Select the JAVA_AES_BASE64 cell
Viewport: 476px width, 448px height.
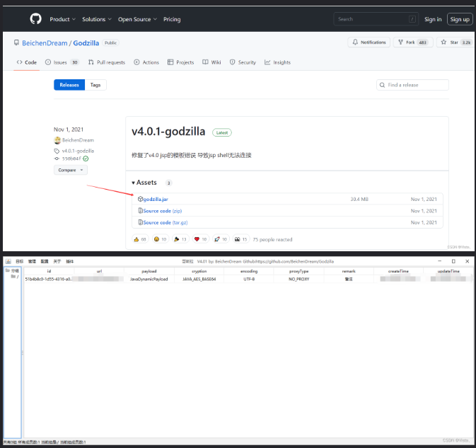point(199,279)
